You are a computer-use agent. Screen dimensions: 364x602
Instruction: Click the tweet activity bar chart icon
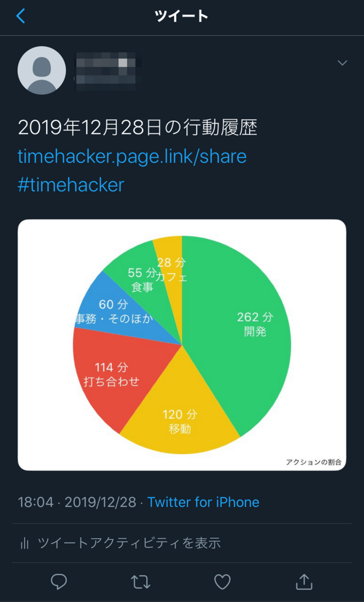click(25, 543)
